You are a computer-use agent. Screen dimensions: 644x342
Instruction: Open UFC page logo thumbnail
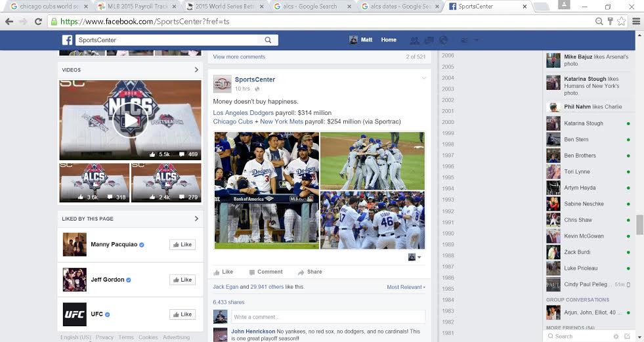(x=75, y=314)
